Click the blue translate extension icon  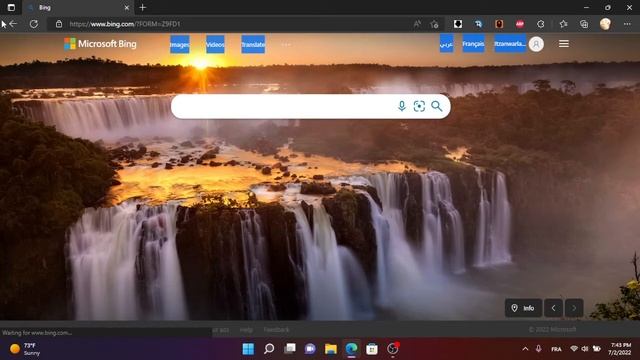pos(478,24)
